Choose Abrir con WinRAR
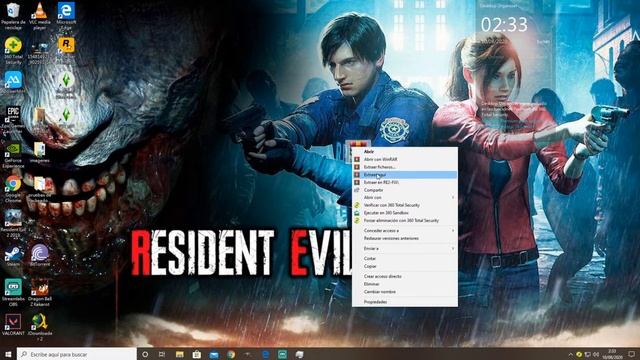640x360 pixels. 404,159
